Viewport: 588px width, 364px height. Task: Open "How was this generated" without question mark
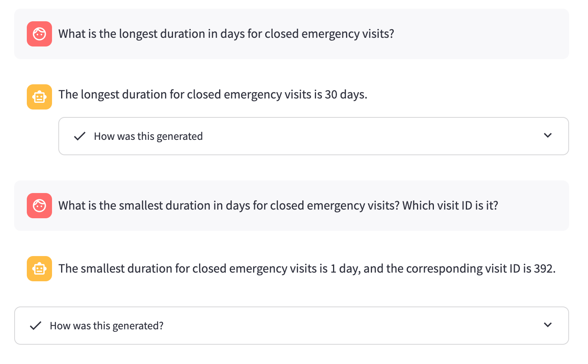pos(148,136)
